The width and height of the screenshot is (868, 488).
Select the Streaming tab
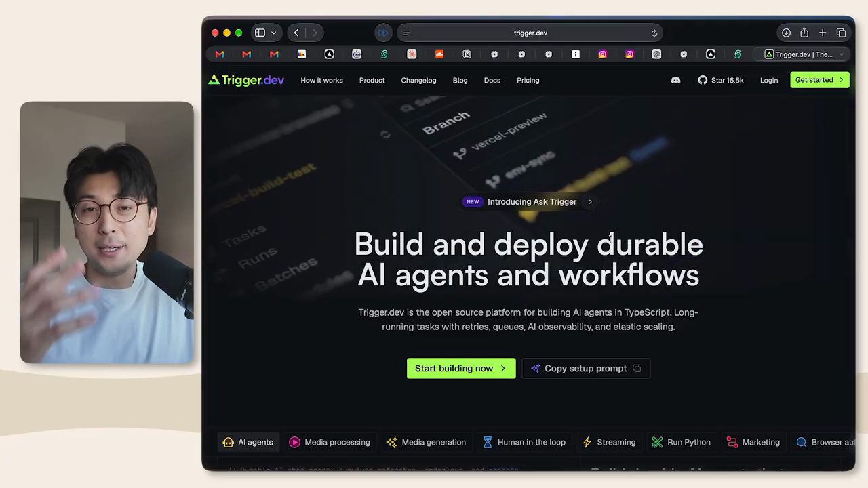(x=609, y=442)
